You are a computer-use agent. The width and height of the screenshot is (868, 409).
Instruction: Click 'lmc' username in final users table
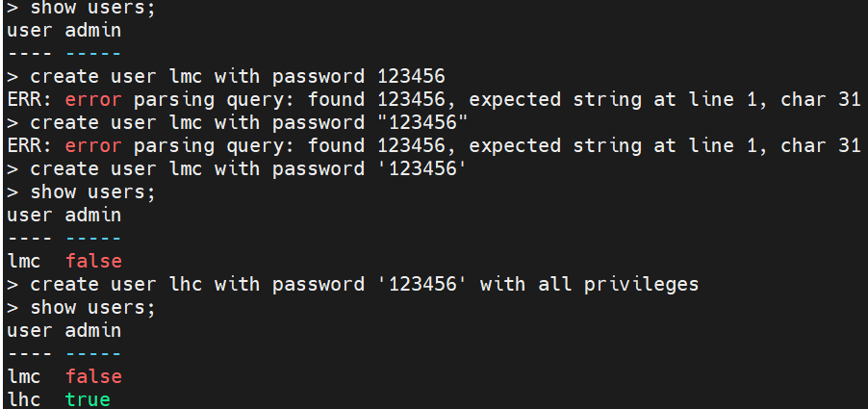pos(24,377)
